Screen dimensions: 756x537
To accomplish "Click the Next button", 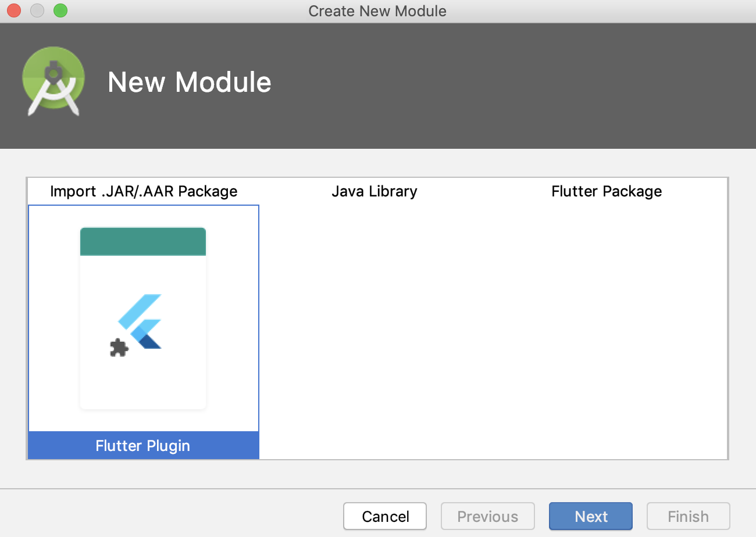I will click(591, 517).
